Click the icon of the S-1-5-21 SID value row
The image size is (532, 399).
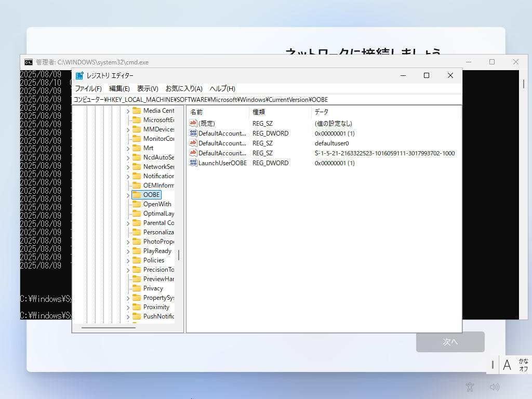coord(193,153)
